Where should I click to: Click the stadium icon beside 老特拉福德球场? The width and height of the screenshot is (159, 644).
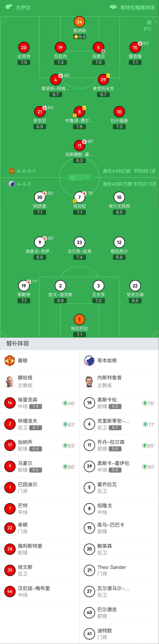113,7
